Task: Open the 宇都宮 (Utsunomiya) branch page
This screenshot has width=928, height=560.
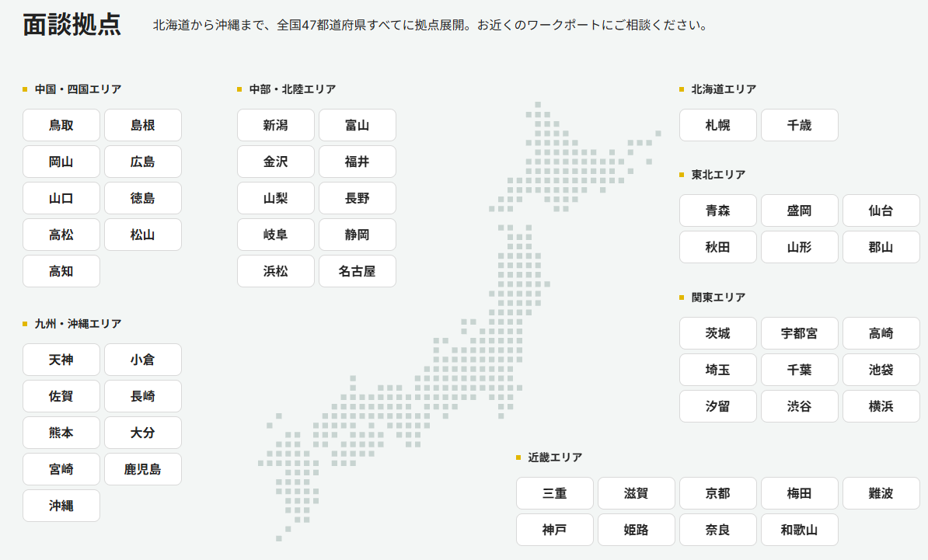Action: coord(799,333)
